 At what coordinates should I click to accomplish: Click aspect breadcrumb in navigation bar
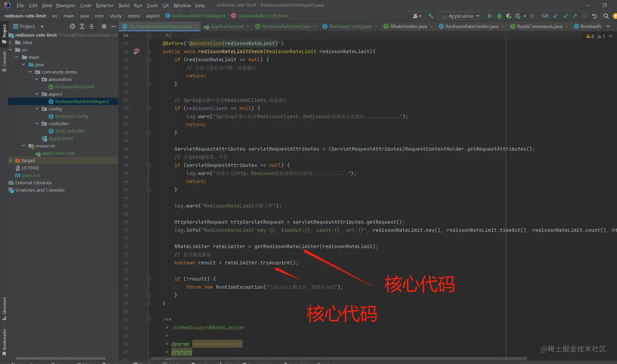coord(153,16)
